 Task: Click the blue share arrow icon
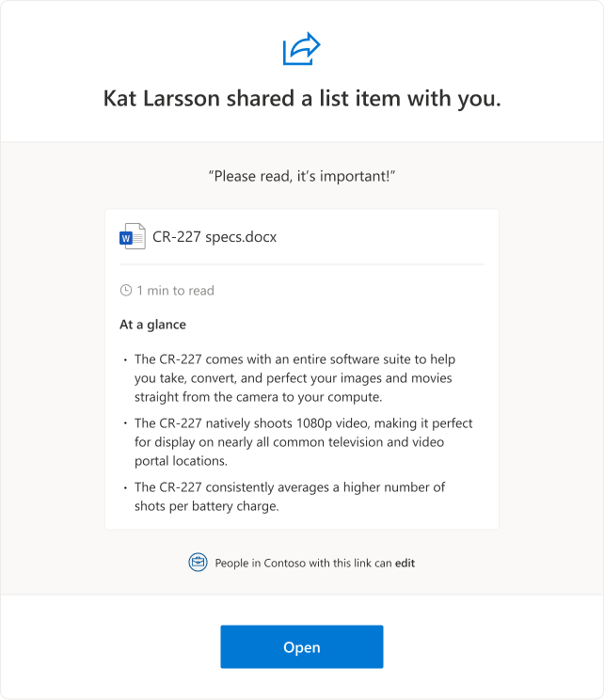[302, 50]
